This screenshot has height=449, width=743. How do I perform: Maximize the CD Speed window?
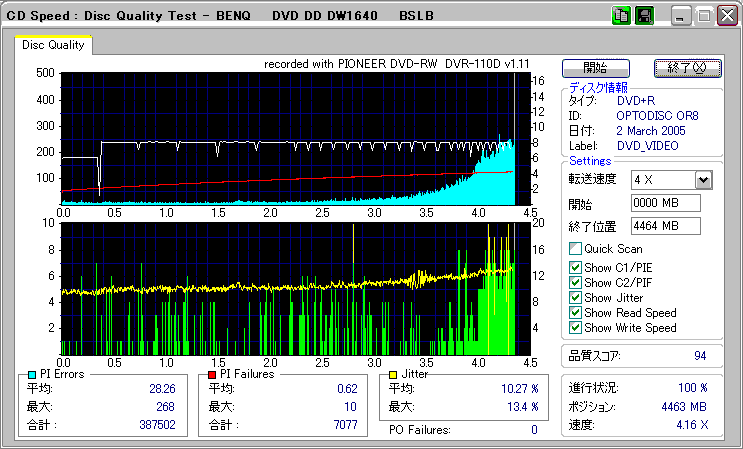point(704,16)
